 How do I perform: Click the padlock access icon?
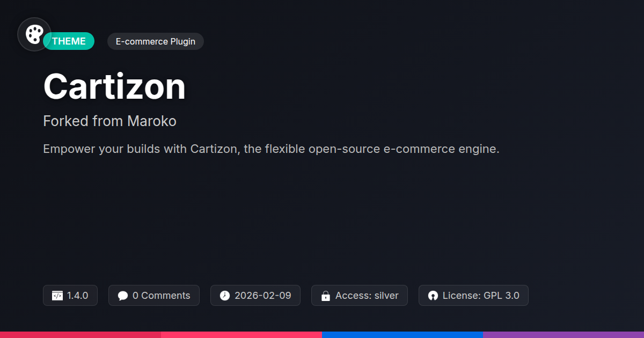pos(325,296)
